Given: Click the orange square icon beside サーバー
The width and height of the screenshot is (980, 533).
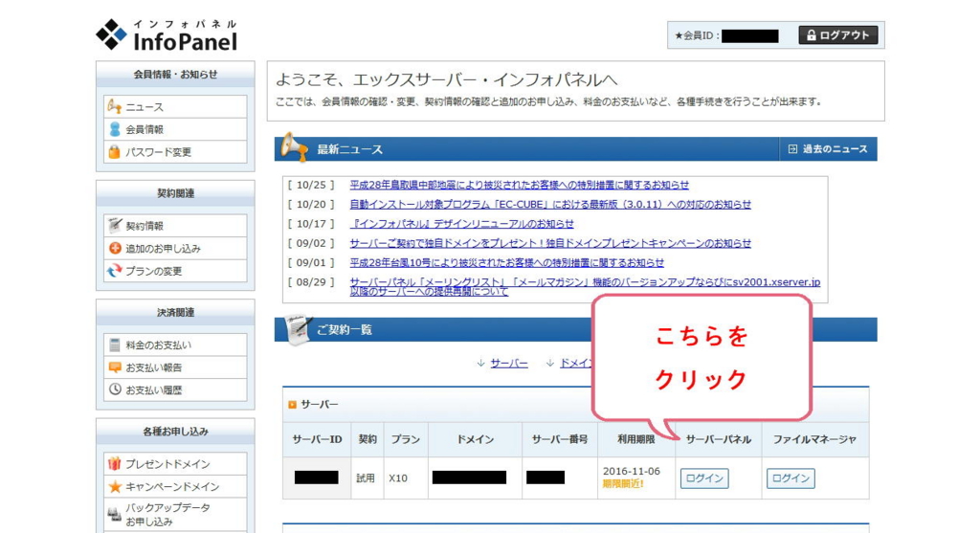Looking at the screenshot, I should 292,405.
